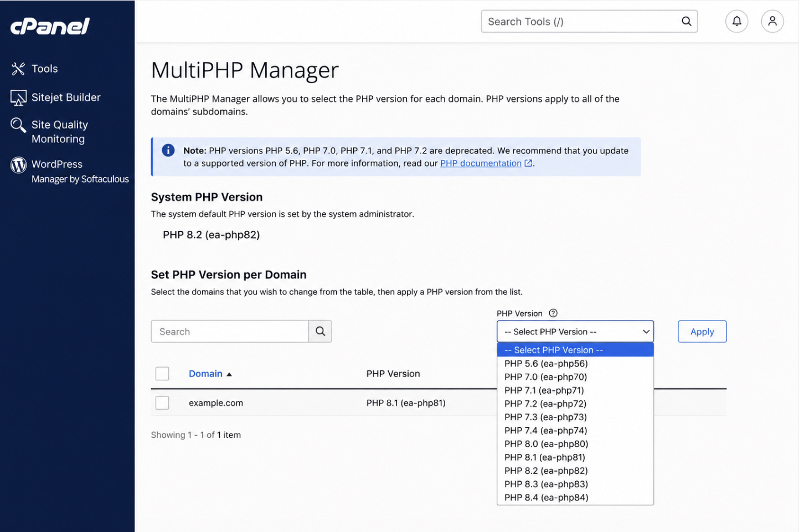Click the PHP Version help question icon
Screen dimensions: 799x532
click(x=553, y=313)
